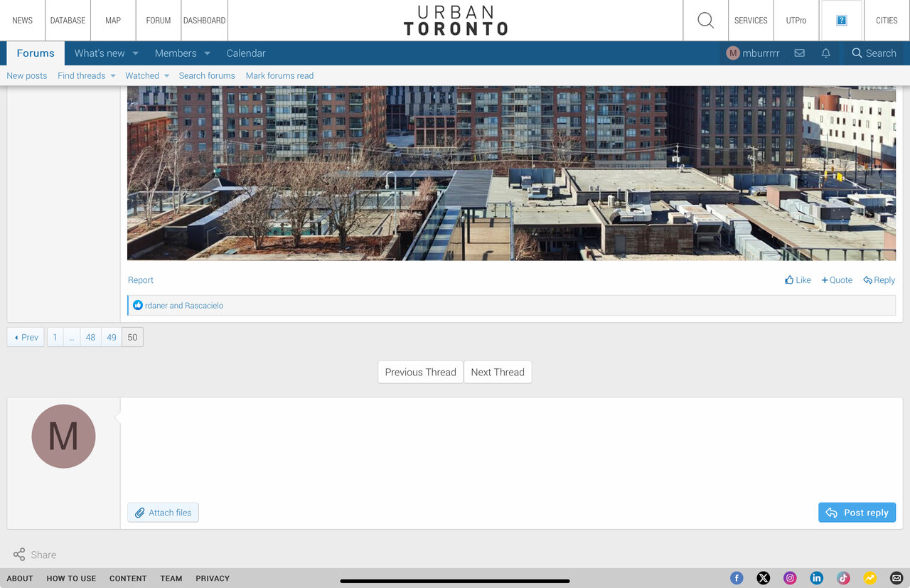This screenshot has width=910, height=588.
Task: Jump to page 49 of thread
Action: pos(112,337)
